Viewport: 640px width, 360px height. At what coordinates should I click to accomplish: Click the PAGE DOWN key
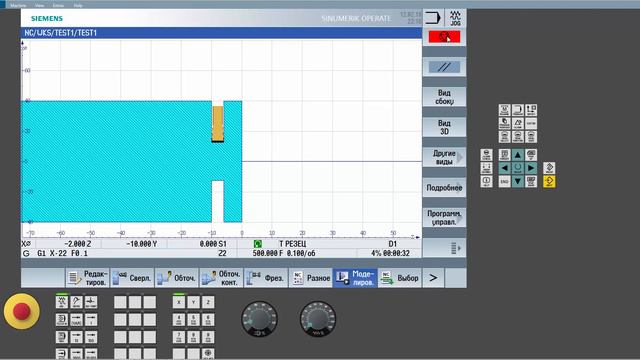[x=531, y=181]
